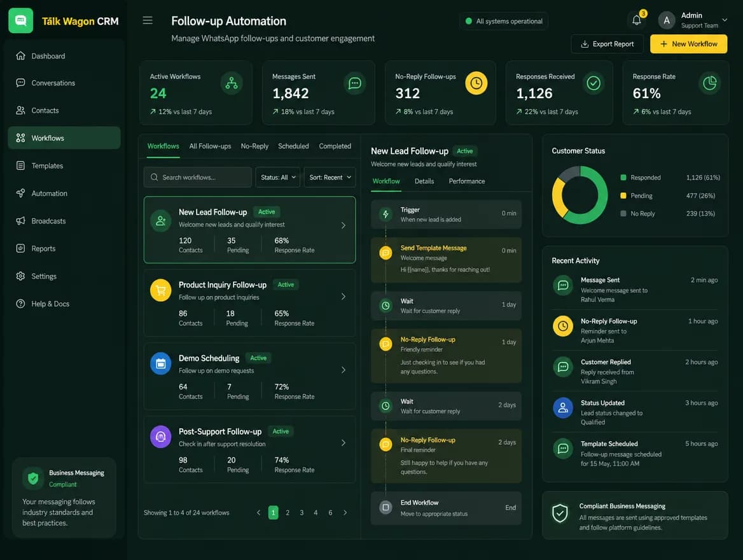
Task: Go to previous page arrow
Action: [x=258, y=512]
